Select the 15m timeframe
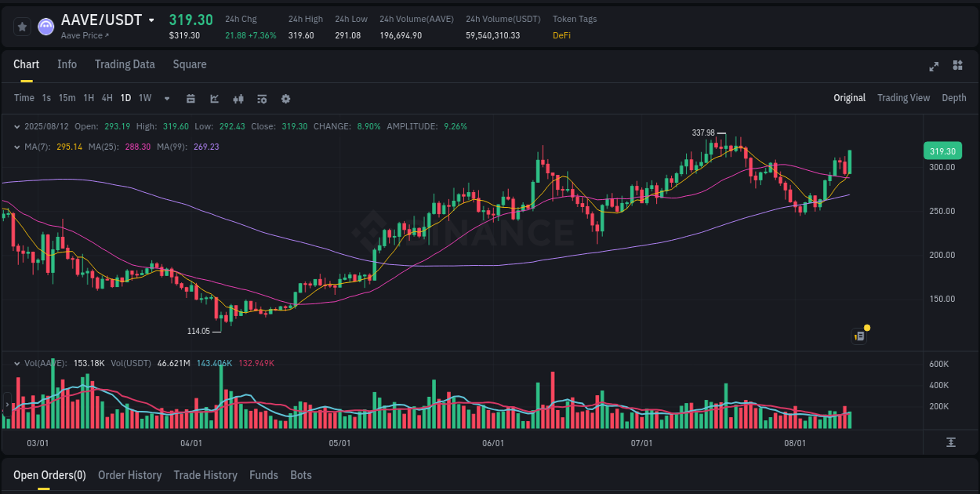Screen dimensions: 980x494 [67, 98]
